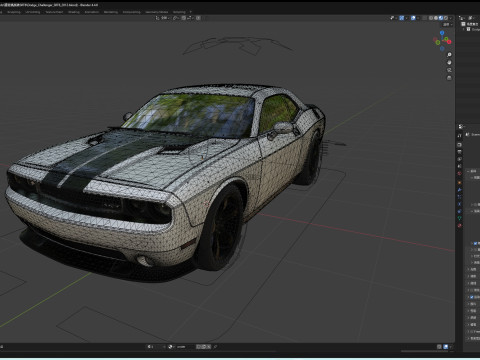Open the Object properties tab
Image resolution: width=480 pixels, height=360 pixels.
(x=459, y=183)
